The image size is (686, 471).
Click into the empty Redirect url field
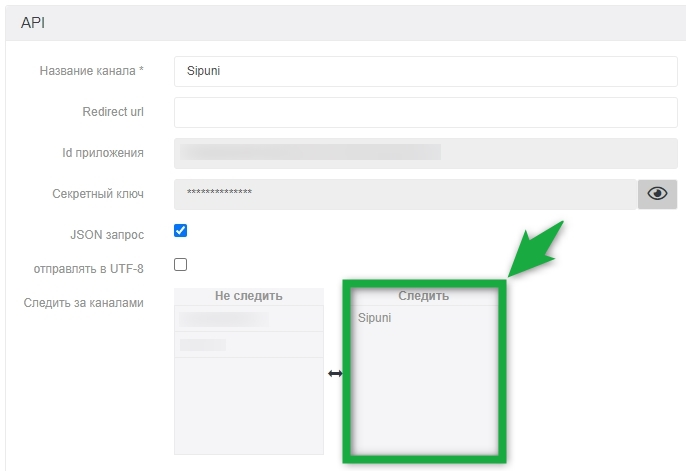(425, 112)
